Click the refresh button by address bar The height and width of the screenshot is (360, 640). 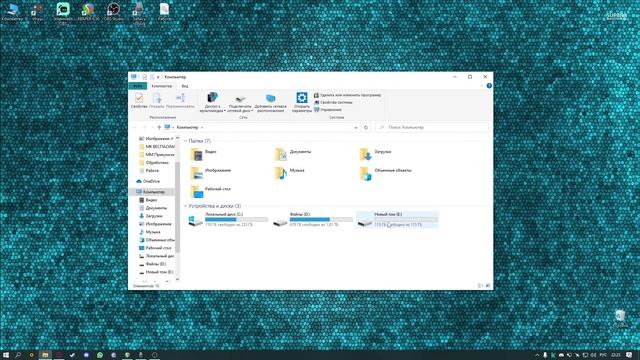click(366, 128)
